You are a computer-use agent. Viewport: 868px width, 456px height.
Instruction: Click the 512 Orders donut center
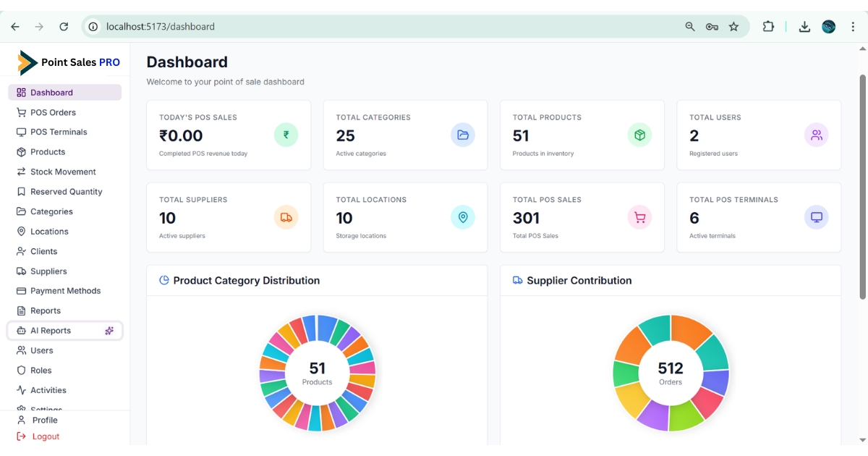671,373
